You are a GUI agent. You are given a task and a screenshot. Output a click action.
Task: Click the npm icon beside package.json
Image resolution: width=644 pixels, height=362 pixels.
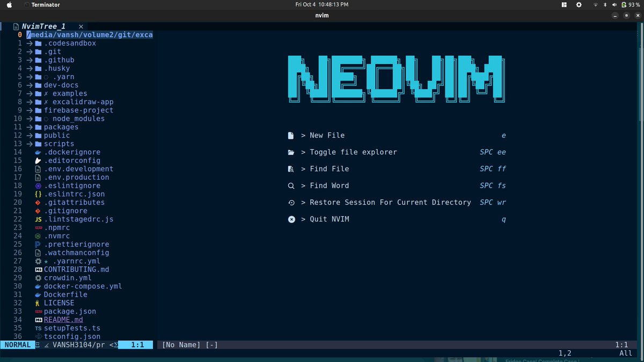click(38, 312)
